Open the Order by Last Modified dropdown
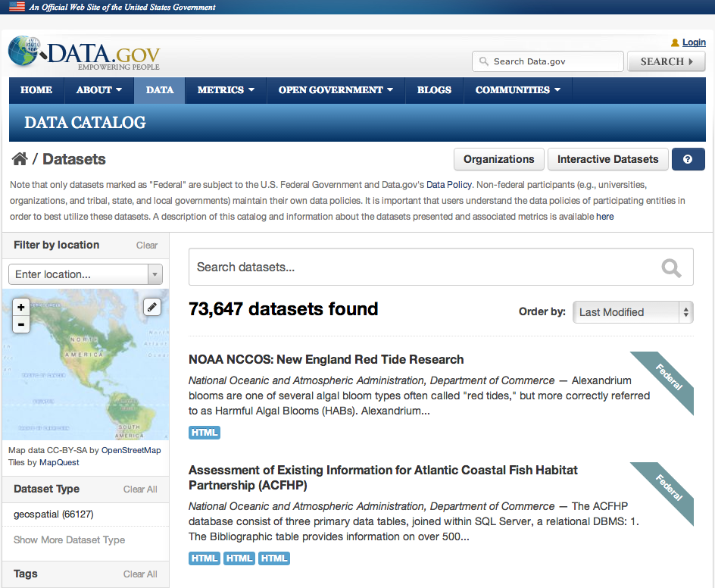 [633, 312]
